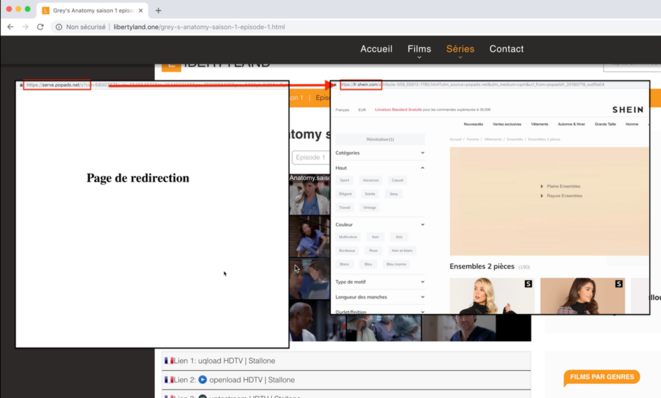Click the Ensembles 2 pièces heading
661x398 pixels.
point(482,266)
